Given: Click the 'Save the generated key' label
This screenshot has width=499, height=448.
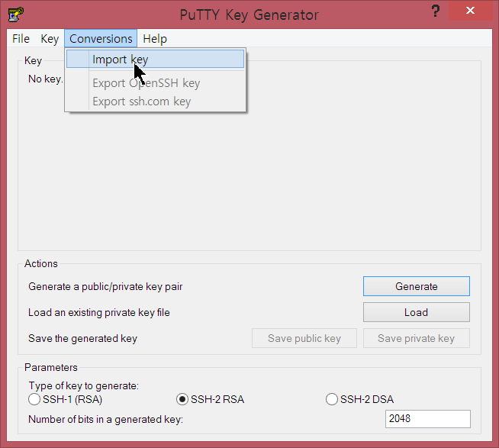Looking at the screenshot, I should [82, 338].
